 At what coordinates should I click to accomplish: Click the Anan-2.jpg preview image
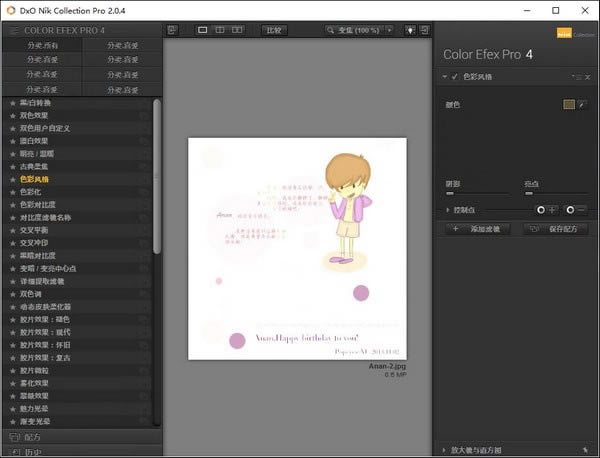pos(297,248)
